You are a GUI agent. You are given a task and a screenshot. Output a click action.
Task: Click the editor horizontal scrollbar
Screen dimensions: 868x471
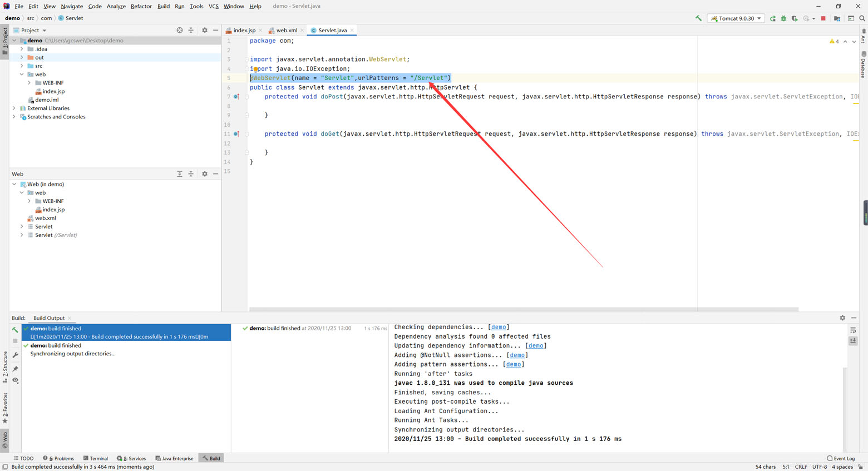(523, 309)
